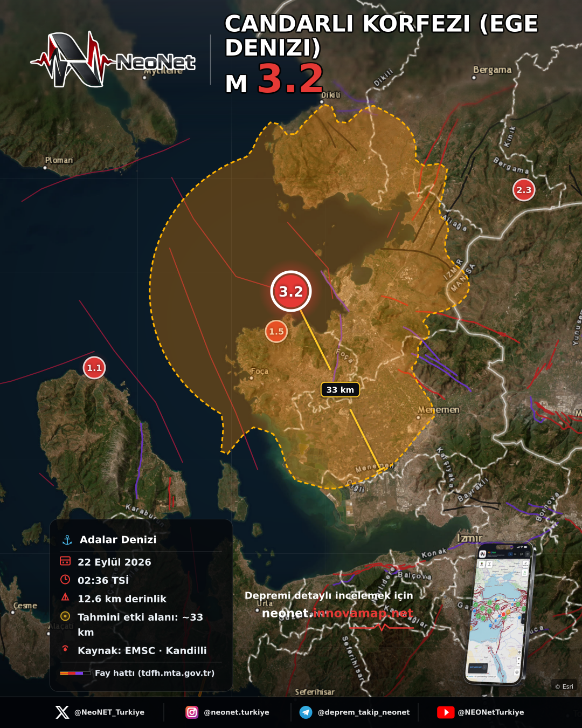Click the calendar icon next to the date
Viewport: 582px width, 728px height.
pos(65,561)
